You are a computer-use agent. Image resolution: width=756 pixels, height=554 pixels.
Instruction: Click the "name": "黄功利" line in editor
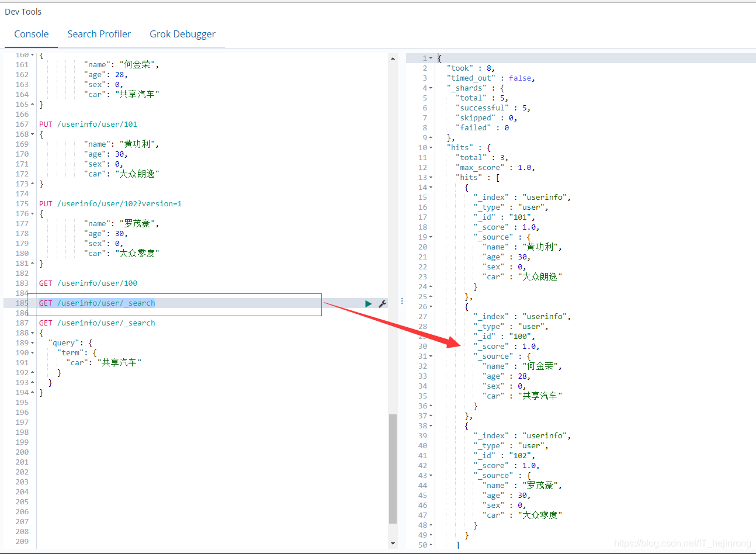point(122,144)
